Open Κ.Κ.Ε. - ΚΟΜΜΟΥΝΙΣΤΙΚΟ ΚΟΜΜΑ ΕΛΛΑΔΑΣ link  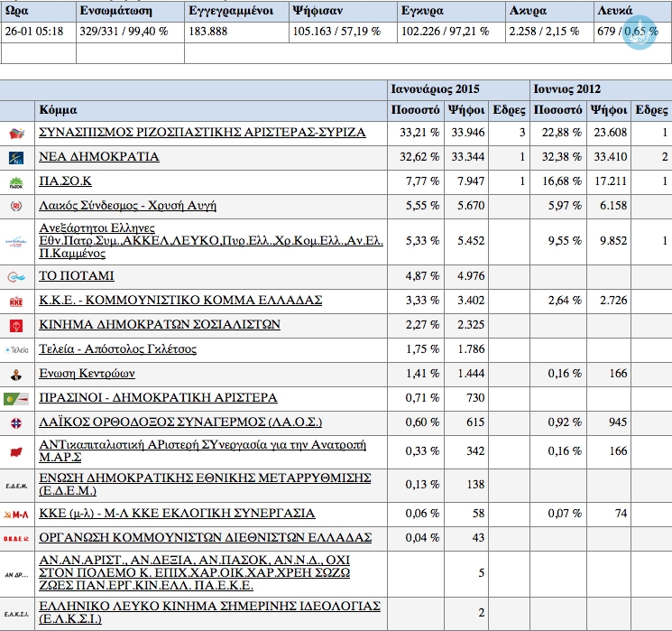pyautogui.click(x=180, y=300)
